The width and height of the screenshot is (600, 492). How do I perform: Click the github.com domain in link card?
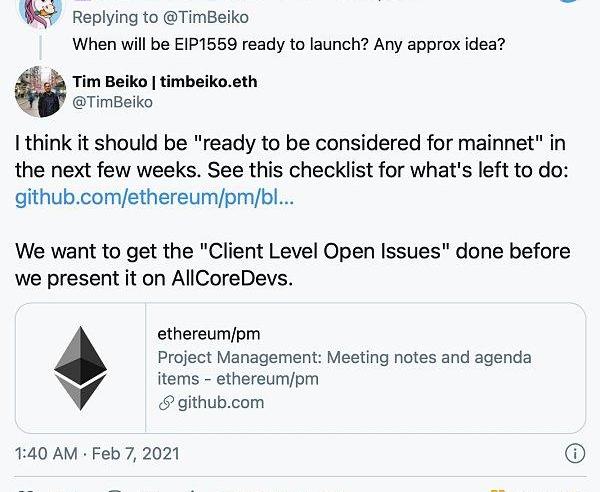(220, 403)
